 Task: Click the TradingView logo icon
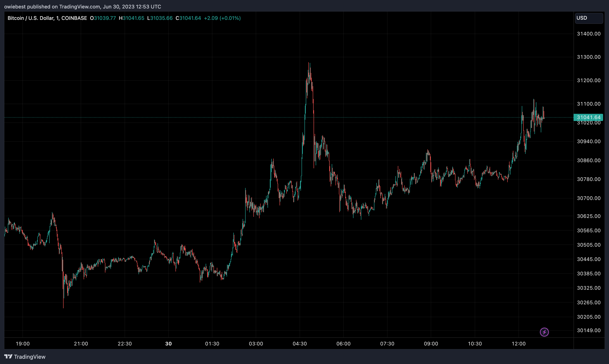[9, 357]
